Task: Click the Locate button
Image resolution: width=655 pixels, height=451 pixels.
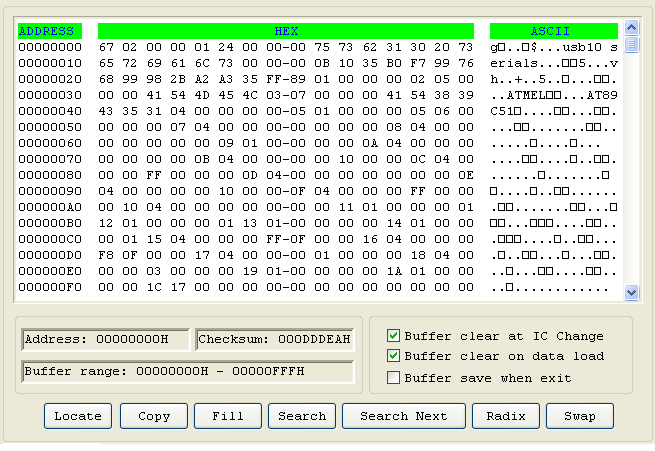Action: click(78, 416)
